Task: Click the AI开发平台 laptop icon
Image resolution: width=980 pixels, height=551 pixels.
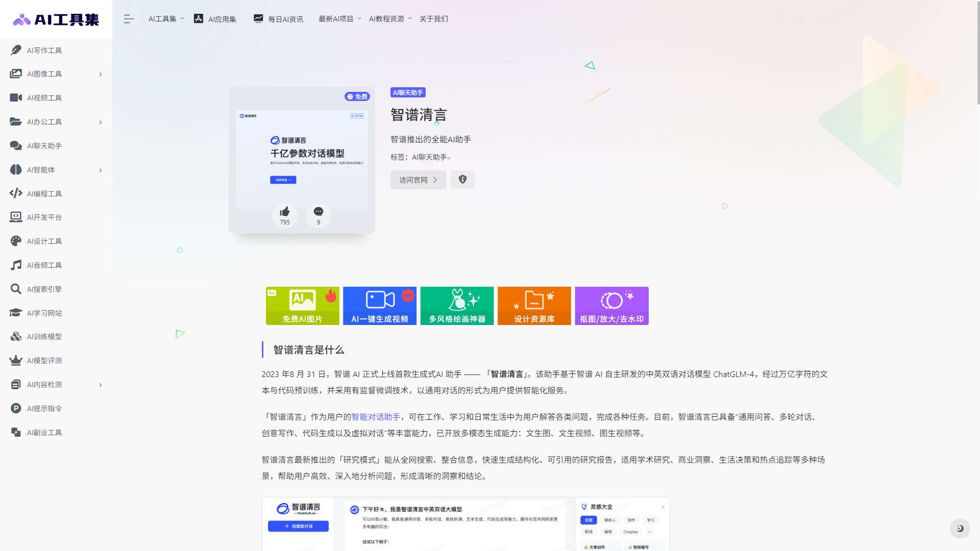Action: pos(16,217)
